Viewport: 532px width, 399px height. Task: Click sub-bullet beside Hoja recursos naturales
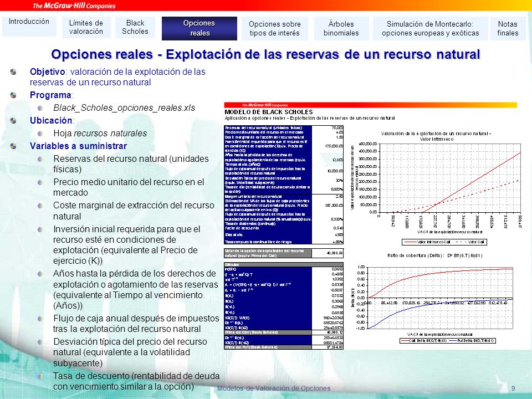click(40, 134)
